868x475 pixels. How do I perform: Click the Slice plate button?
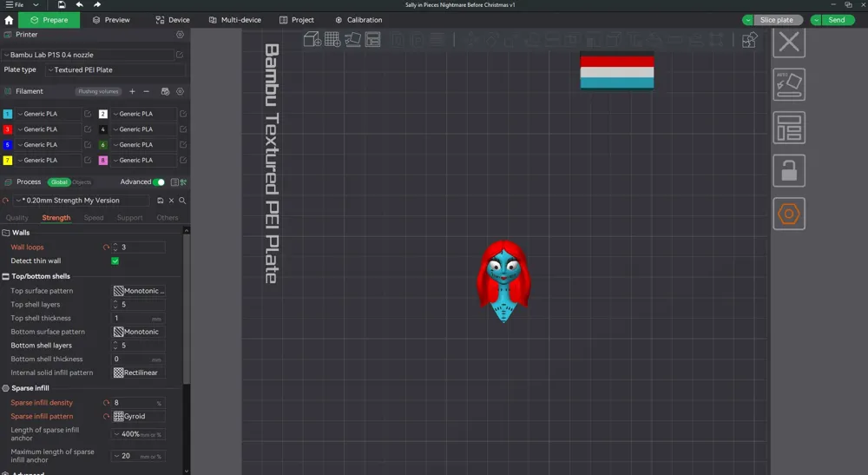coord(776,20)
